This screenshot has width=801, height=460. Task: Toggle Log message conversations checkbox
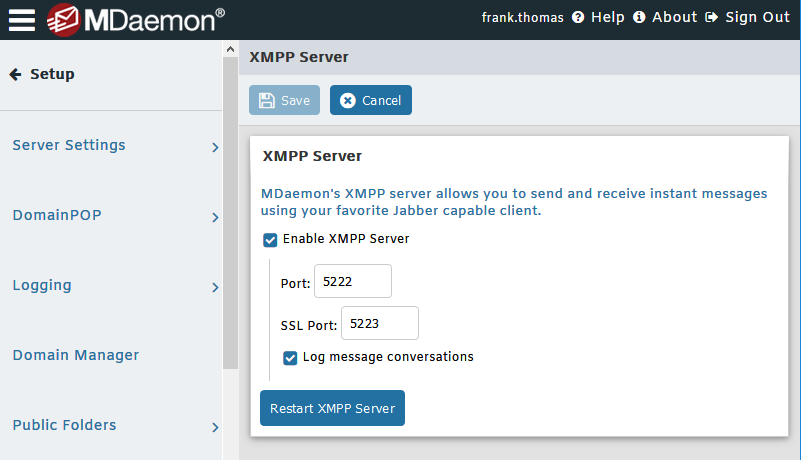click(x=290, y=357)
